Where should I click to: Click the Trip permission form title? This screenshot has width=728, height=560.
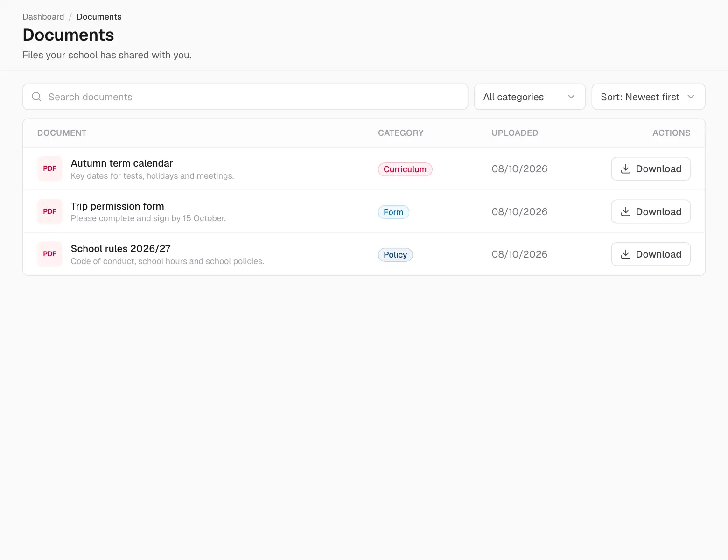117,206
